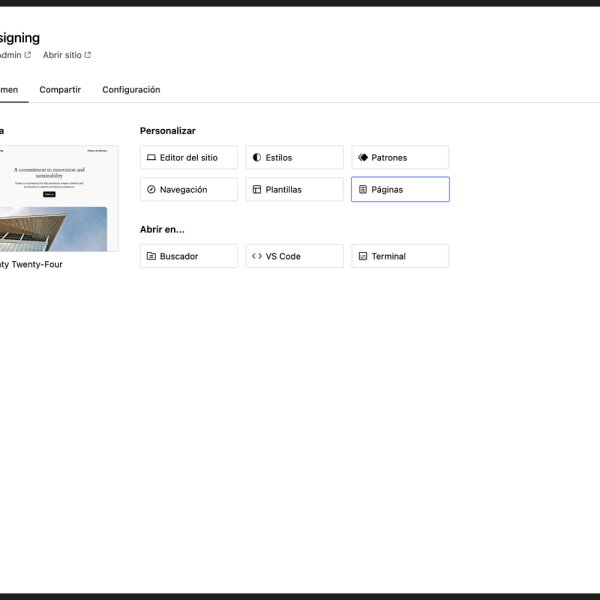Click the Abrir sitio link

(x=67, y=55)
